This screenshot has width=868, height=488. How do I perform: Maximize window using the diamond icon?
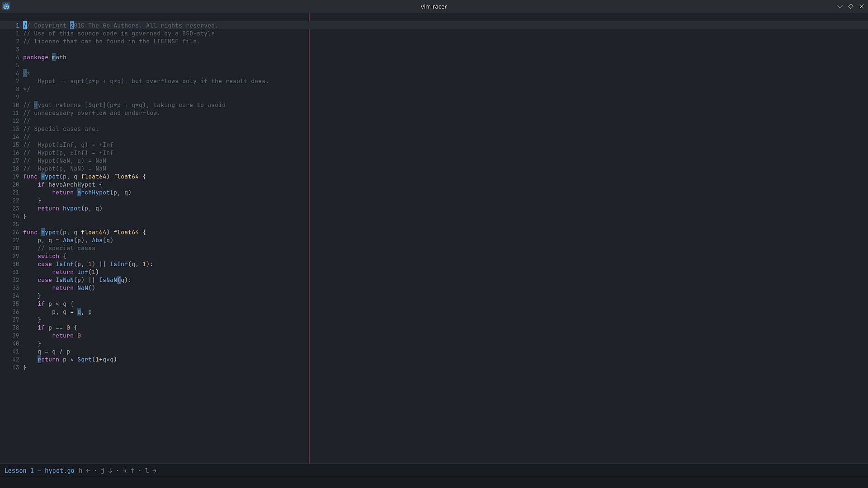851,6
